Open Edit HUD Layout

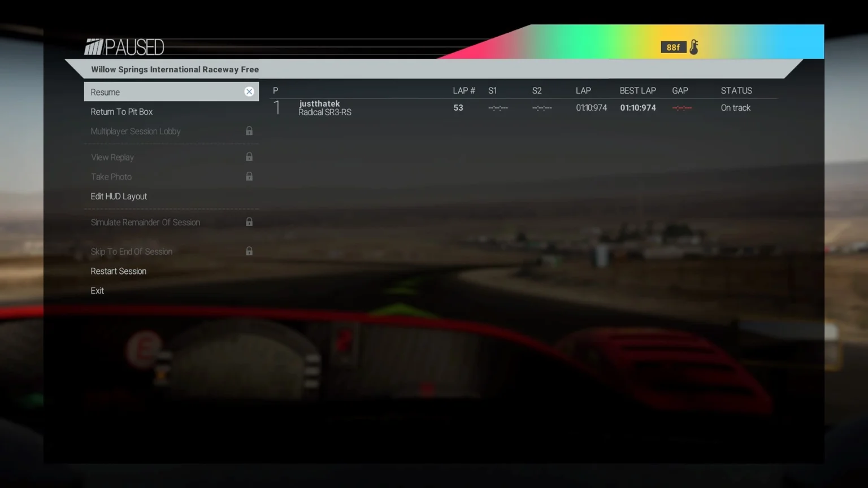[171, 197]
